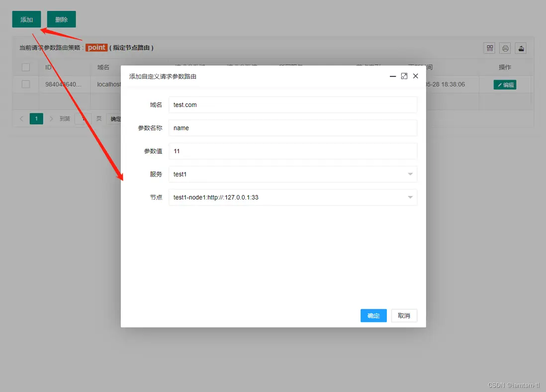The width and height of the screenshot is (546, 392).
Task: Check the row checkbox for ID 98404...
Action: (26, 84)
